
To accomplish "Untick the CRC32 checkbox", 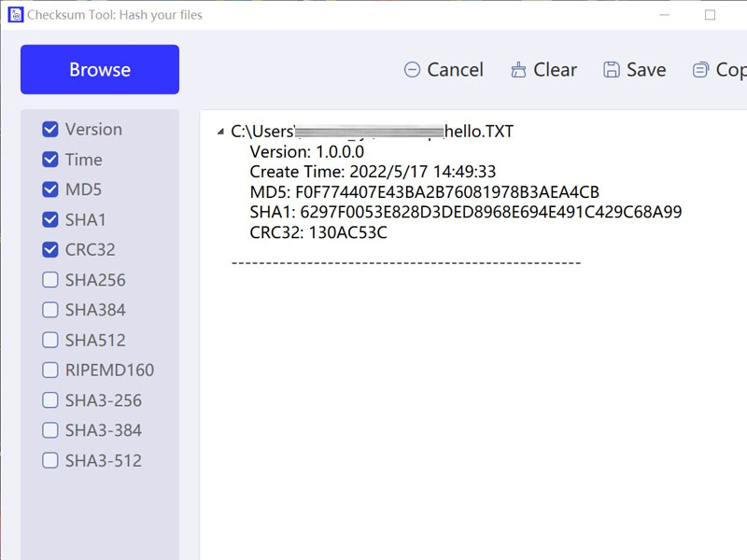I will click(x=50, y=249).
